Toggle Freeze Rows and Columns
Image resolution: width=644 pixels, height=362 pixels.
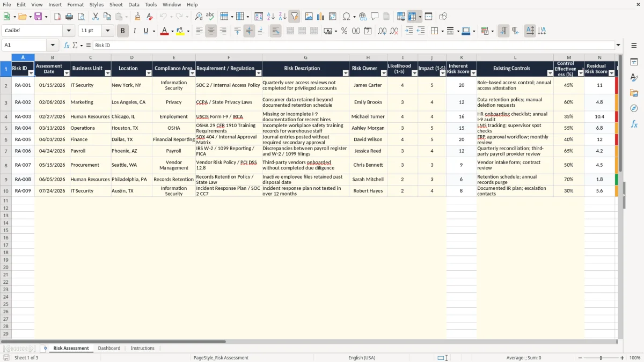[412, 17]
